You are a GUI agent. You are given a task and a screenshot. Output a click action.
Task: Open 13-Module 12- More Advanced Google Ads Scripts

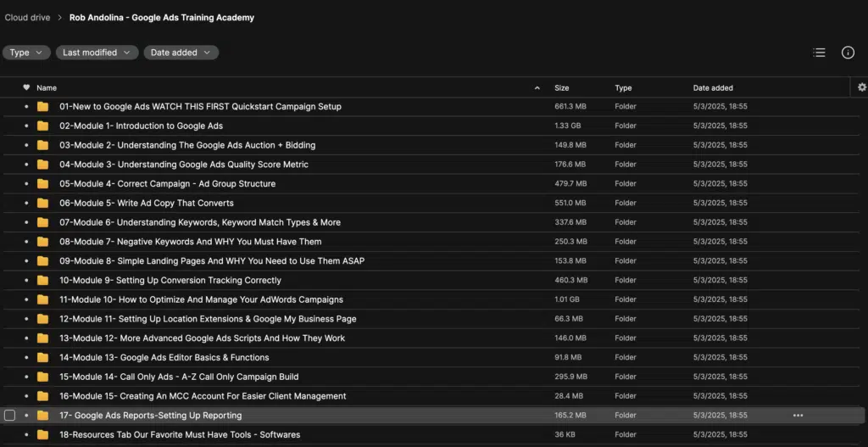point(202,338)
